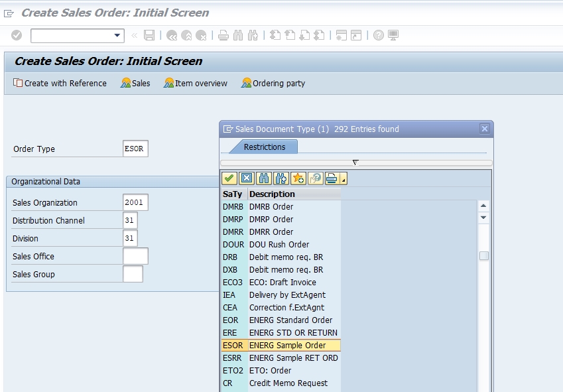This screenshot has height=392, width=563.
Task: Click the blue Close X icon in popup toolbar
Action: tap(246, 178)
